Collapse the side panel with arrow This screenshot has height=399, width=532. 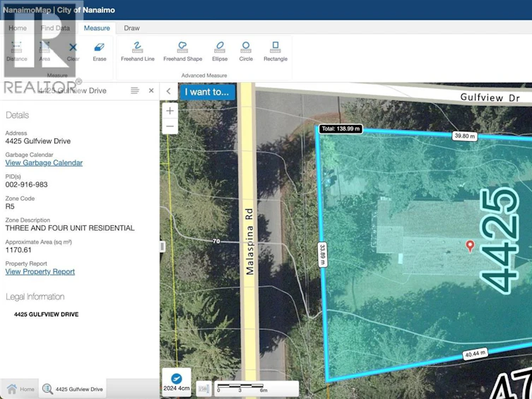coord(169,91)
